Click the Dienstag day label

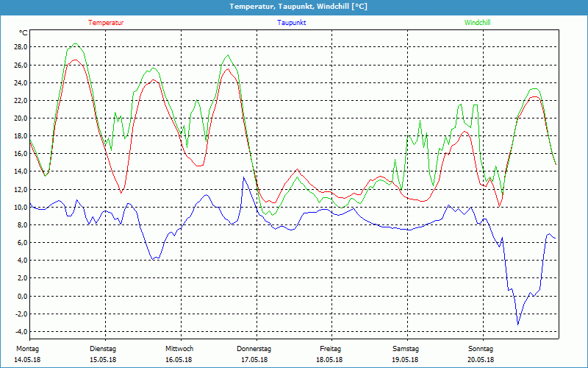coord(103,349)
